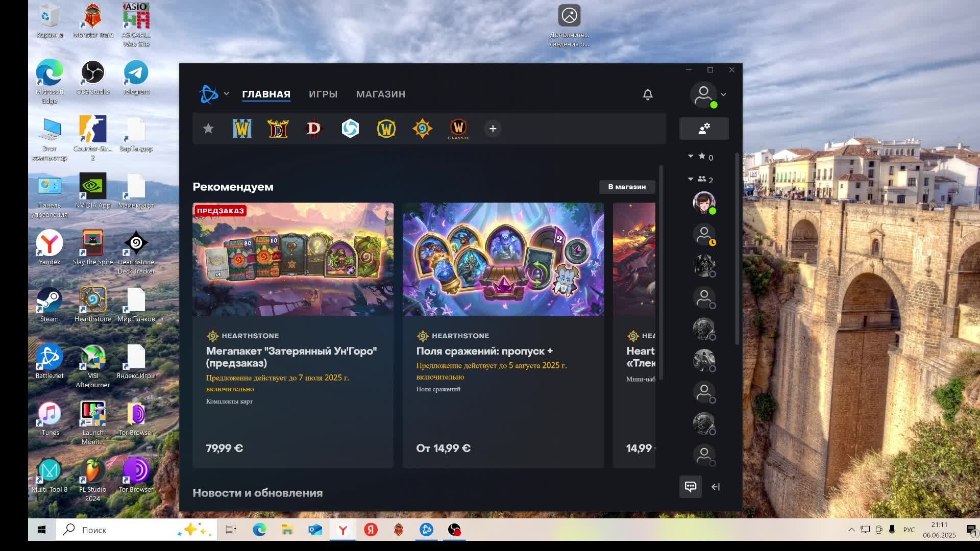Open Поля сражений: пропуск + title
The image size is (980, 551).
click(484, 351)
